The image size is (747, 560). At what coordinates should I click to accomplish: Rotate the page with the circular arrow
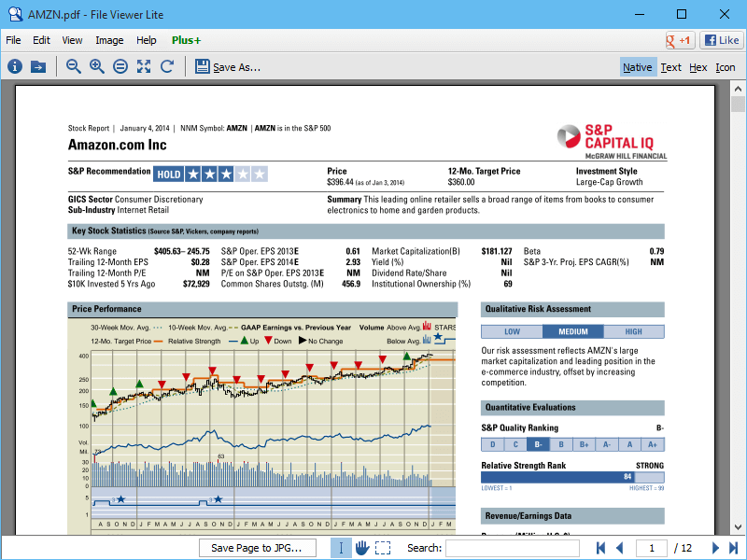tap(167, 66)
